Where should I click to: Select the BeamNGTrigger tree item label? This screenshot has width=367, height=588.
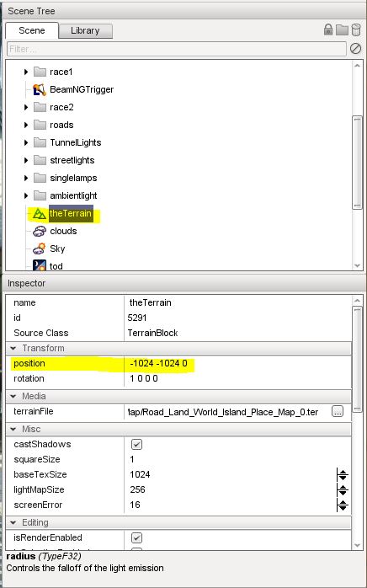coord(82,89)
